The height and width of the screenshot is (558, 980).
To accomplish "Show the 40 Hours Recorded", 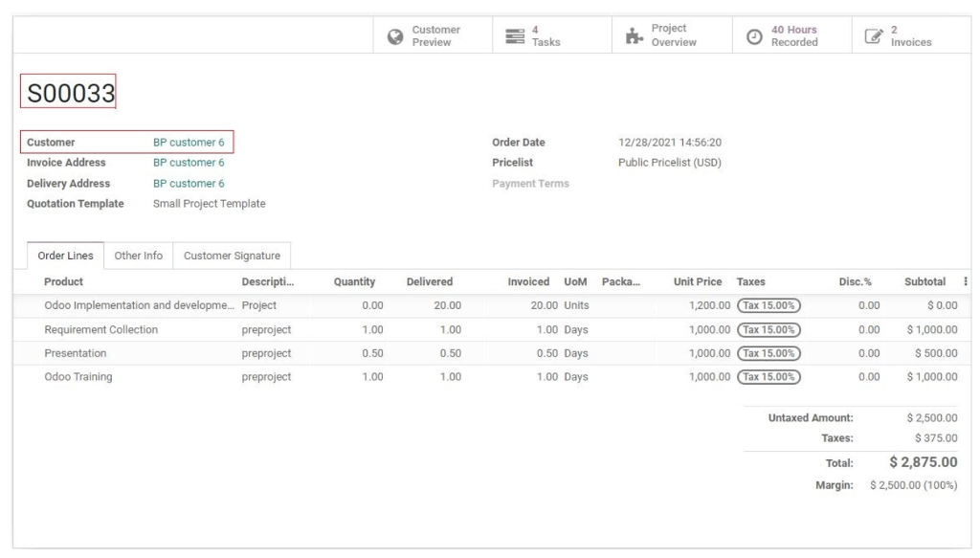I will tap(792, 35).
